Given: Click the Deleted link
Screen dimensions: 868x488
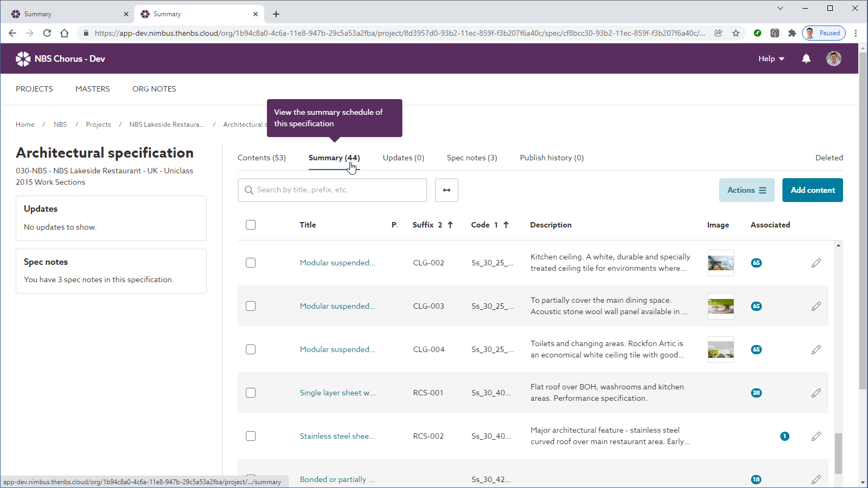Looking at the screenshot, I should (829, 158).
